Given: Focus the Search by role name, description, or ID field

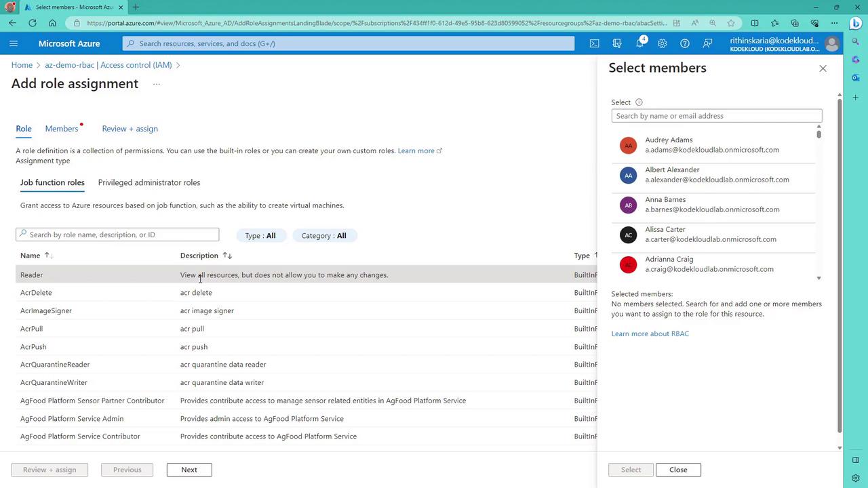Looking at the screenshot, I should [x=117, y=235].
